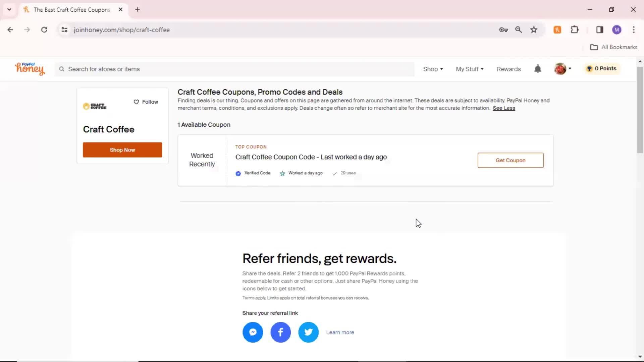Click the PayPal Honey logo

coord(30,69)
